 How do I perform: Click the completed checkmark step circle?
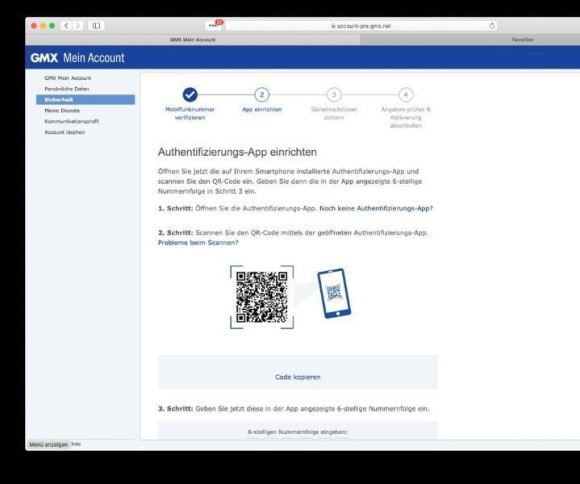190,95
